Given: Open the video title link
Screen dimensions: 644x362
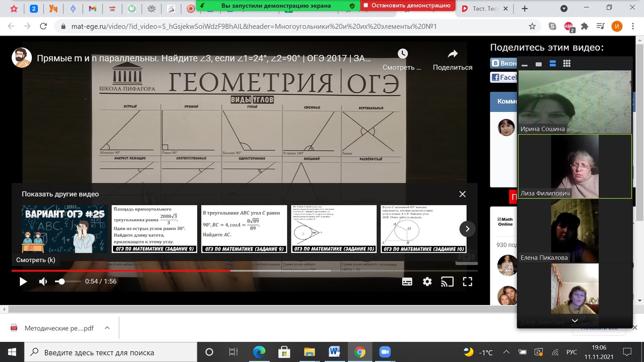Looking at the screenshot, I should (204, 58).
